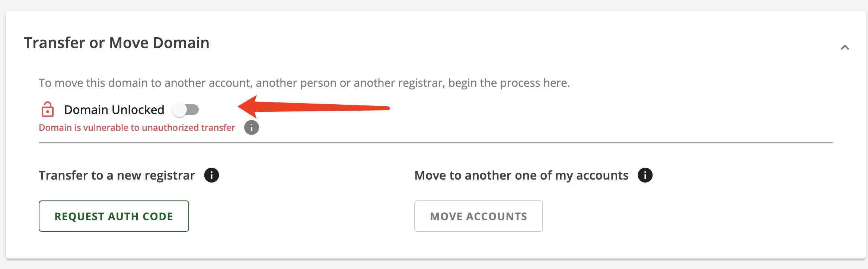Click Move to another one of my accounts heading
868x269 pixels.
point(521,175)
